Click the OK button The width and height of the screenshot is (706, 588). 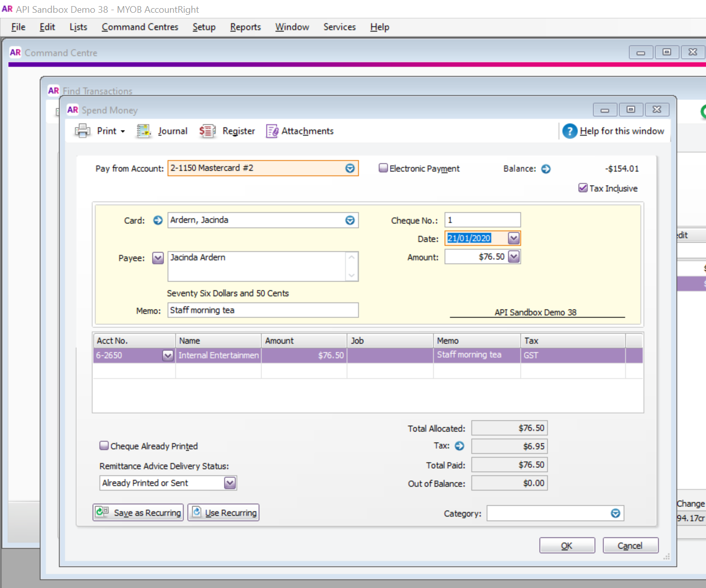567,545
